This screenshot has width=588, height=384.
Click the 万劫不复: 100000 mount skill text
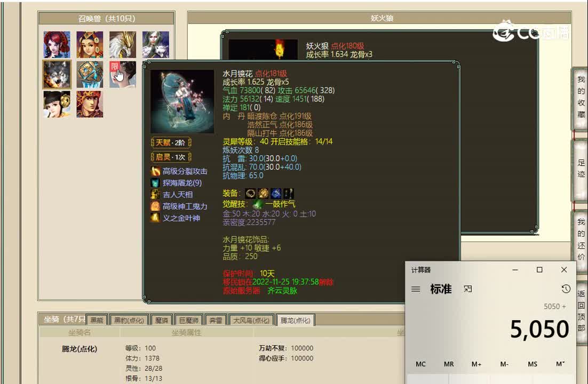point(286,348)
